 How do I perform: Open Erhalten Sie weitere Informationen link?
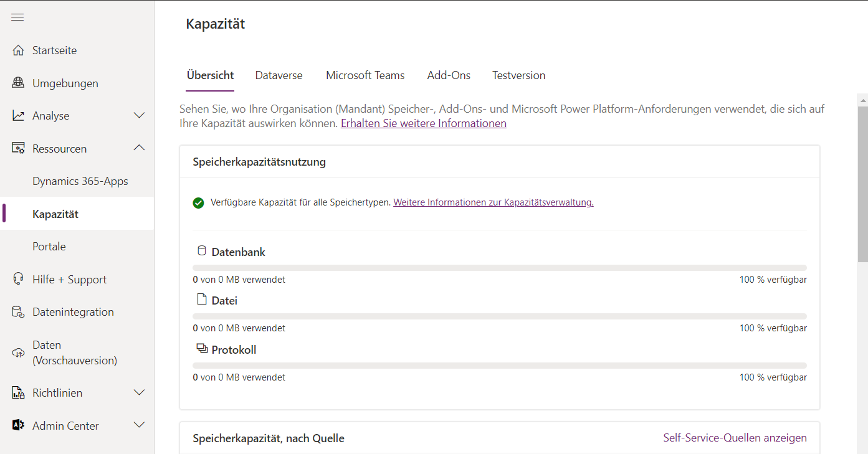click(423, 123)
